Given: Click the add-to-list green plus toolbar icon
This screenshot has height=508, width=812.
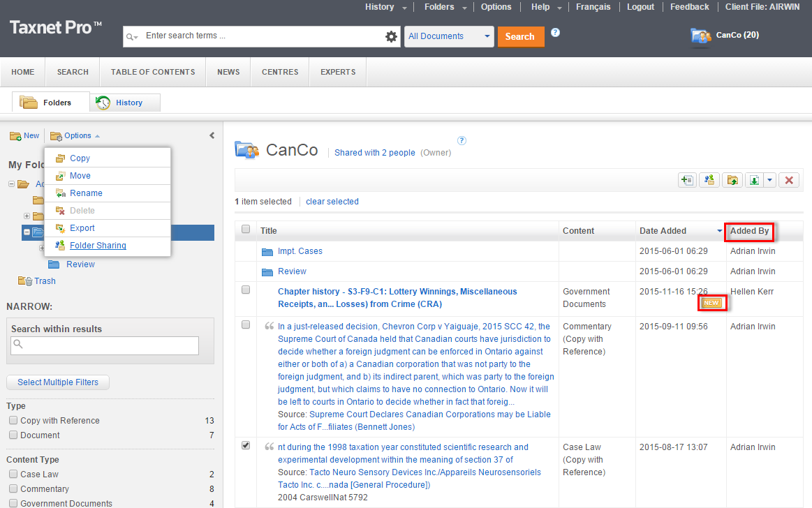Looking at the screenshot, I should click(687, 180).
